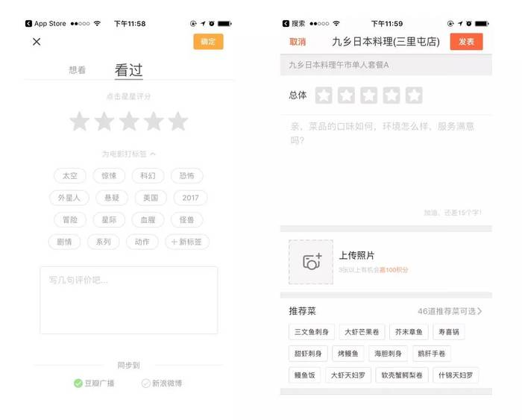Screen dimensions: 522x420
Task: Return to App Store via the back icon
Action: 28,23
